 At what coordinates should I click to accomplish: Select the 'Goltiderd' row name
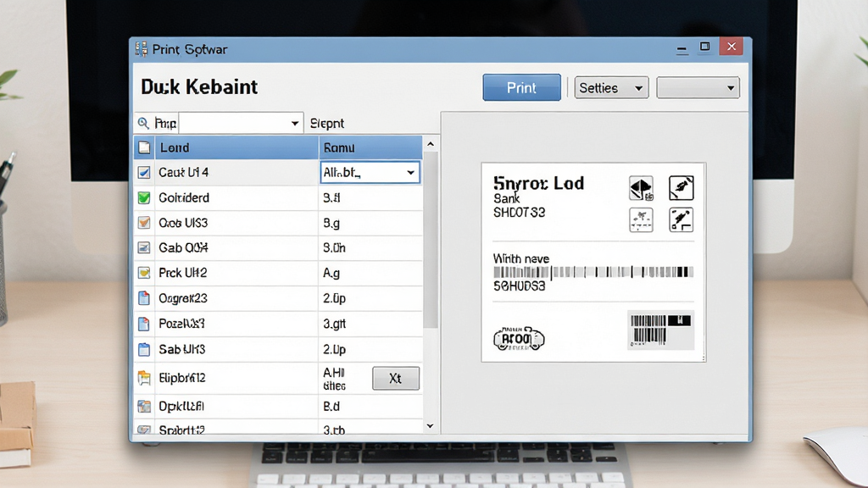[184, 197]
